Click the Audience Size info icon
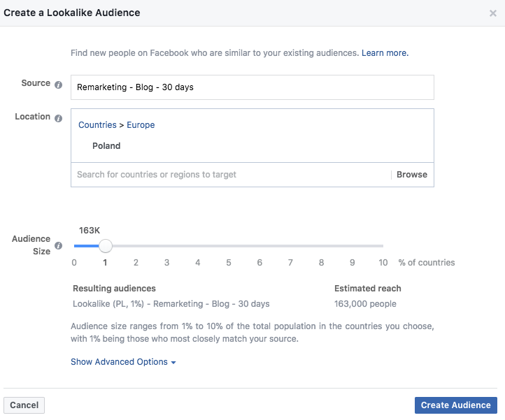 point(59,246)
